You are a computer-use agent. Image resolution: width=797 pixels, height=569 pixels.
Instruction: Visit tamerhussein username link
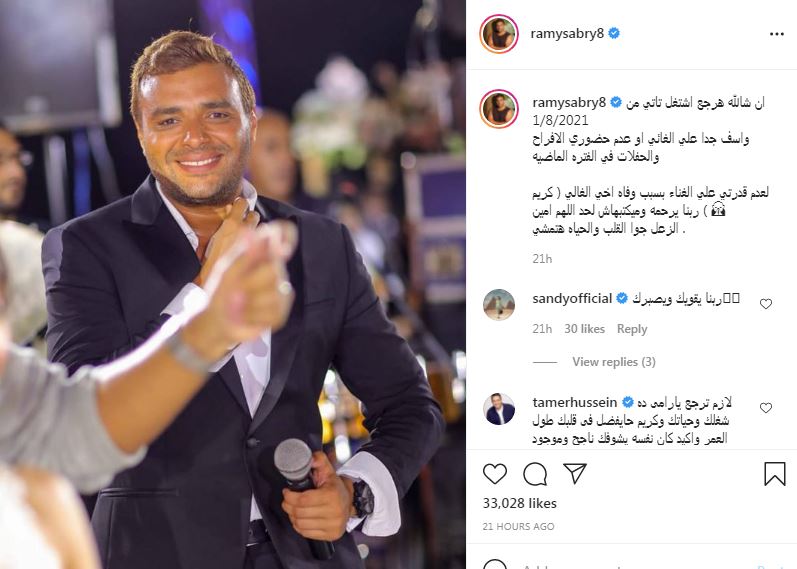tap(575, 402)
